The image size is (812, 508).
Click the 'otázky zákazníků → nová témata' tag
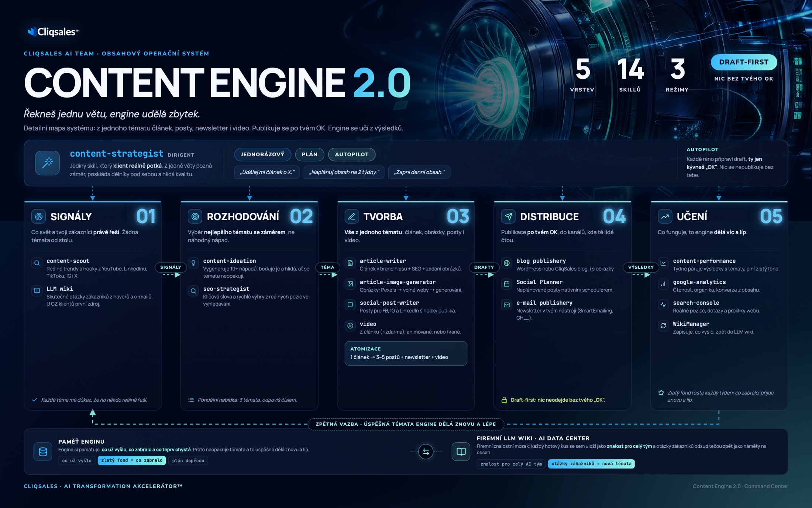tap(591, 464)
